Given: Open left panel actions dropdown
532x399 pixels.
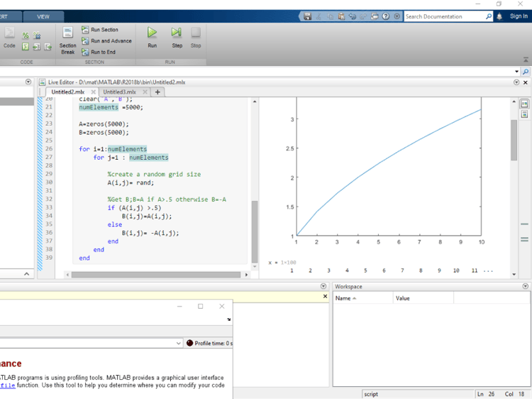Looking at the screenshot, I should click(28, 82).
